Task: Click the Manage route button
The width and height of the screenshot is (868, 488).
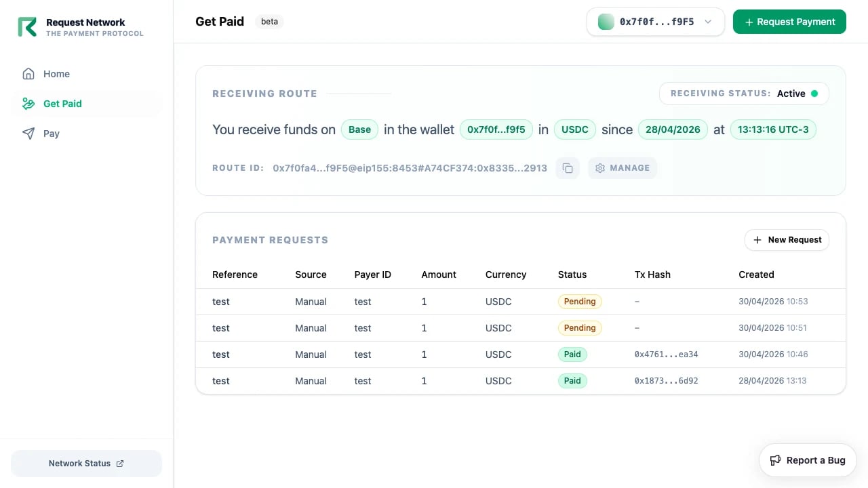Action: coord(623,168)
